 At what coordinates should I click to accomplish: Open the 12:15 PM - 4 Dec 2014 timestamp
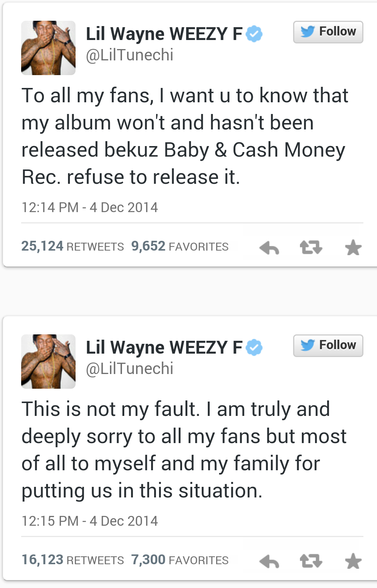pyautogui.click(x=90, y=521)
